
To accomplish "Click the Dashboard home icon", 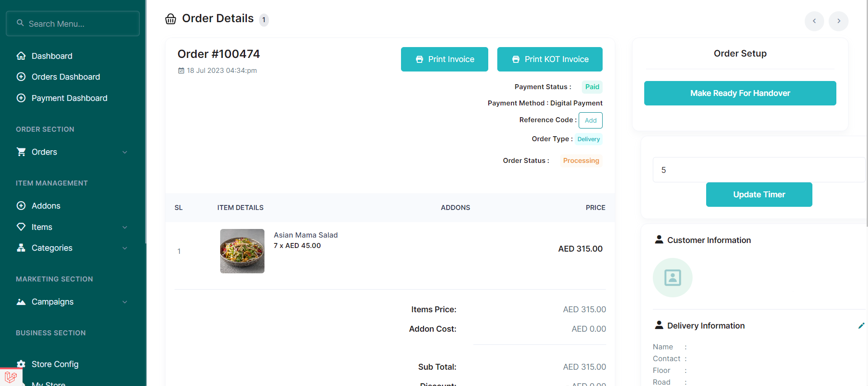I will click(x=21, y=56).
